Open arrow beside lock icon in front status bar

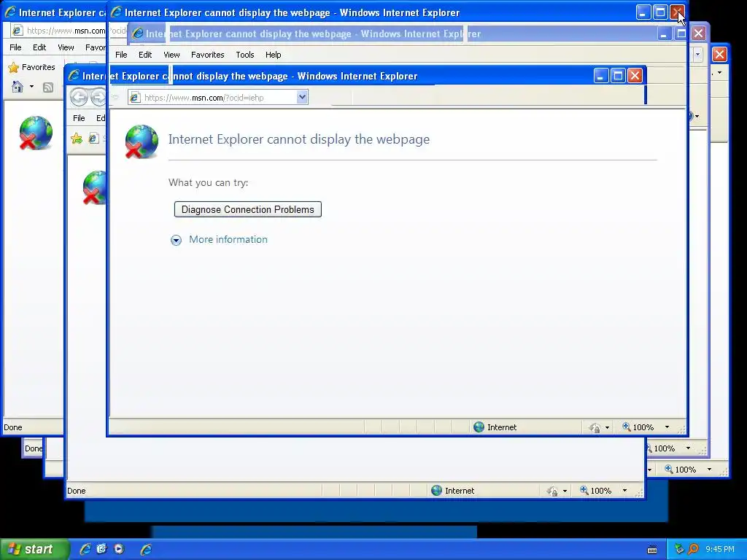tap(607, 427)
